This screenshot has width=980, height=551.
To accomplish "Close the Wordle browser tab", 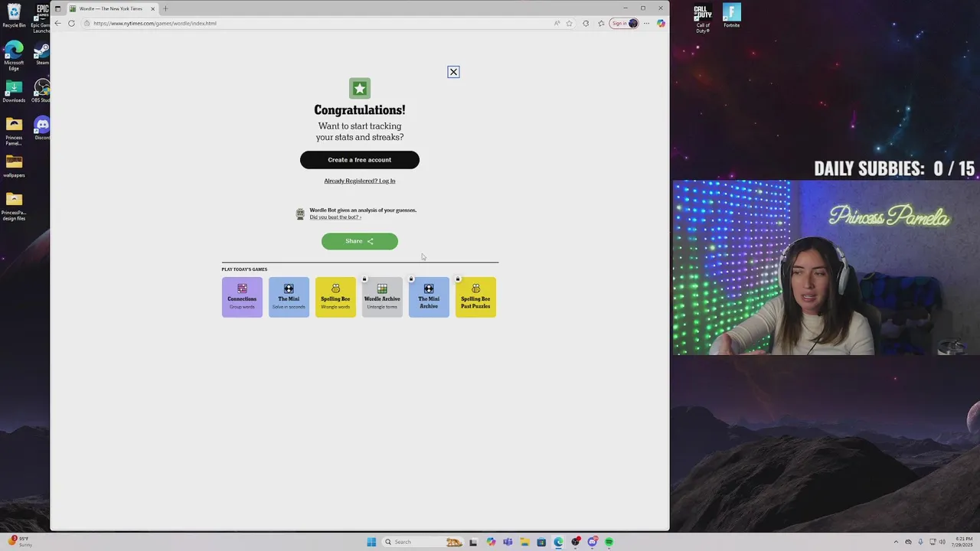I will [x=152, y=8].
